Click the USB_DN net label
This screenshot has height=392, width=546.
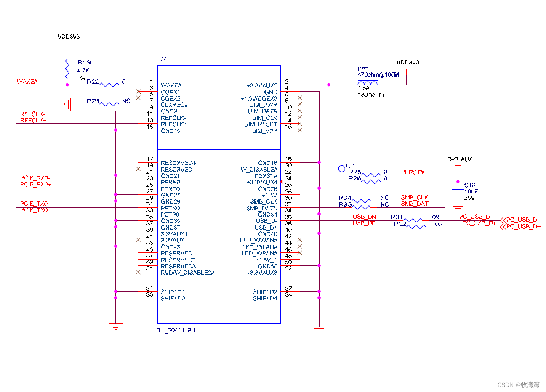click(364, 217)
